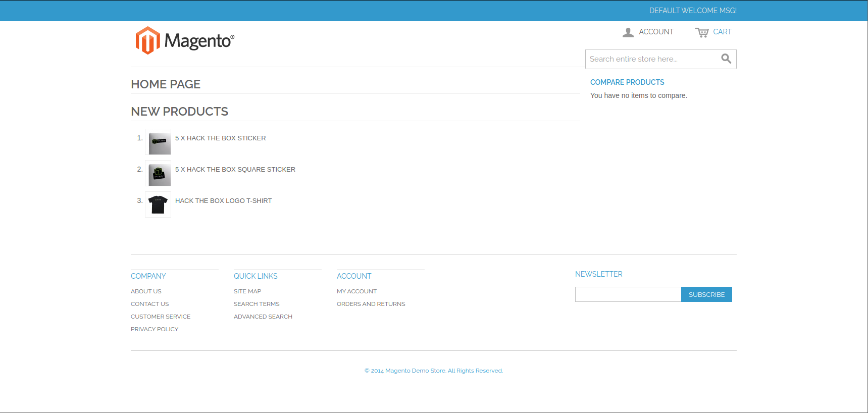Open 5 x Hack The Box Square Sticker thumbnail
Image resolution: width=868 pixels, height=413 pixels.
coord(158,173)
